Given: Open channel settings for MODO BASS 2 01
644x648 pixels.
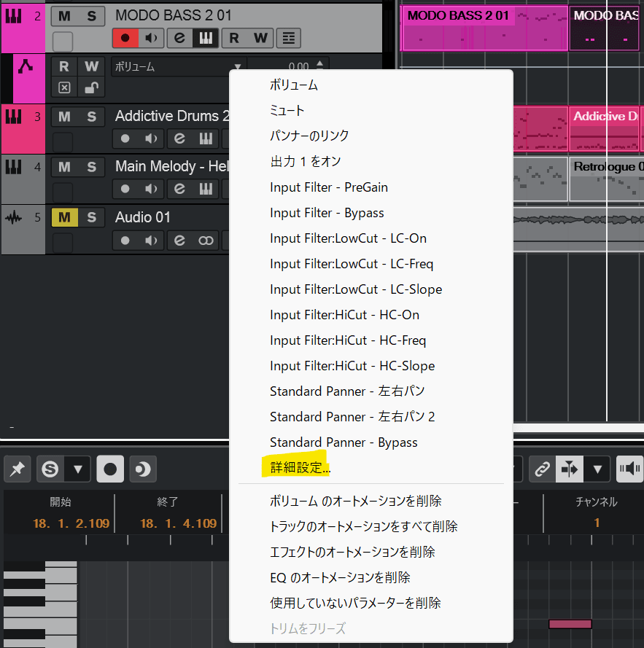Looking at the screenshot, I should (179, 38).
